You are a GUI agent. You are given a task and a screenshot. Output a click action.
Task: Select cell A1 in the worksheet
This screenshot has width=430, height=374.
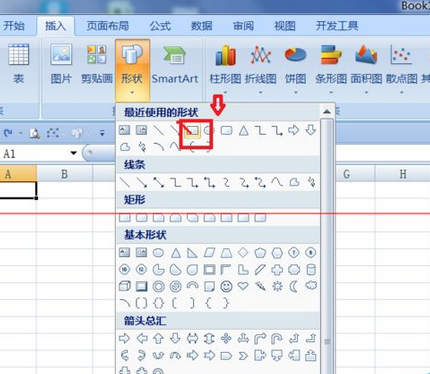coord(18,190)
